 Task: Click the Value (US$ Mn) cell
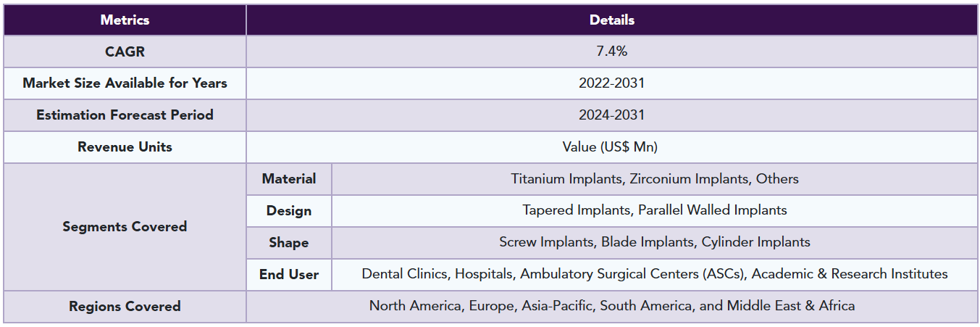[612, 147]
